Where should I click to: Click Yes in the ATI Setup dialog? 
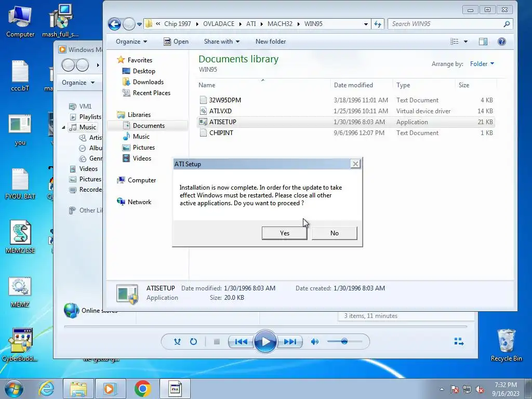pyautogui.click(x=284, y=233)
